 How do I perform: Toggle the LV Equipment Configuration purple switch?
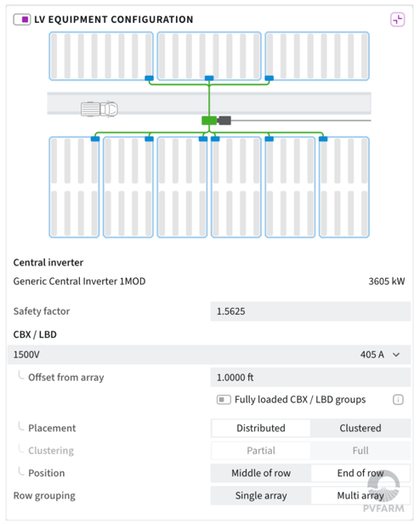click(22, 20)
